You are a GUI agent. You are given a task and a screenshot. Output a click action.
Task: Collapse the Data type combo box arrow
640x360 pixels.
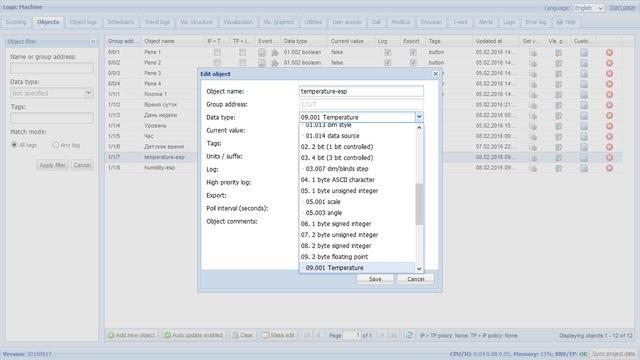point(419,117)
